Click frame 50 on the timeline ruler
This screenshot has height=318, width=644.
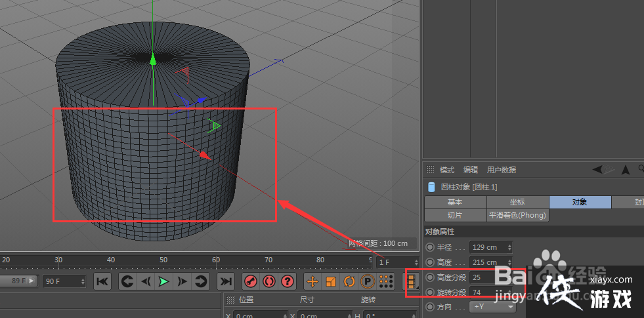(163, 260)
